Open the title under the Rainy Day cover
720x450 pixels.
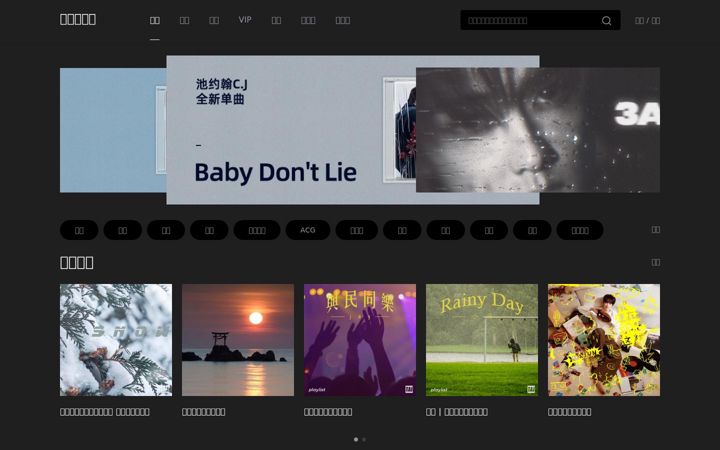[x=456, y=412]
